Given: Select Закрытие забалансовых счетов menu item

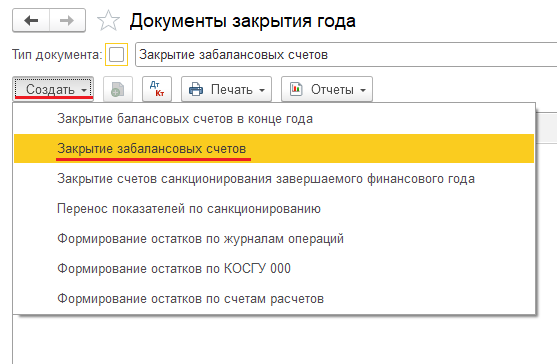Looking at the screenshot, I should click(274, 148).
